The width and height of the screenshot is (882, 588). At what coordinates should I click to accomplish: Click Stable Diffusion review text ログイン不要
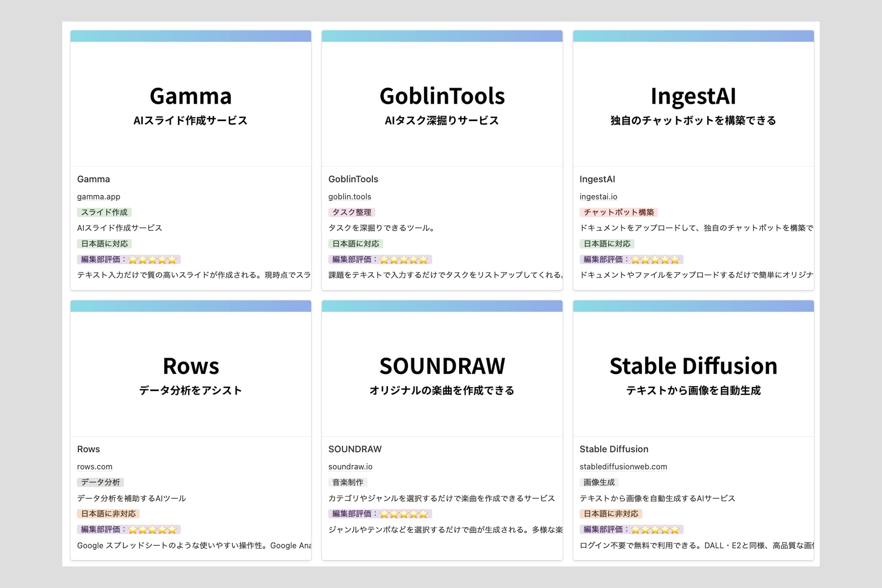[x=696, y=545]
